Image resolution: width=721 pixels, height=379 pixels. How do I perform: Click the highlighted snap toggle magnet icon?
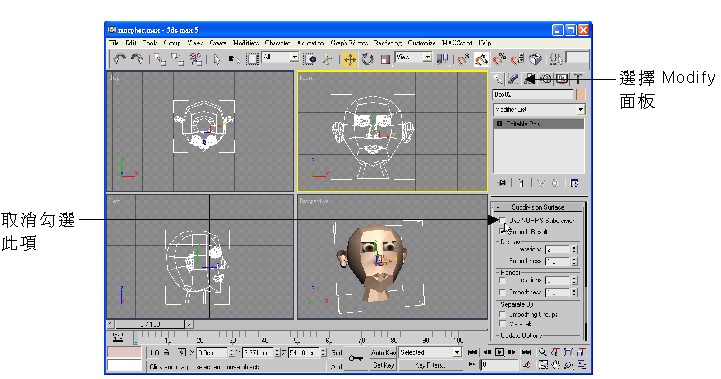pos(481,59)
